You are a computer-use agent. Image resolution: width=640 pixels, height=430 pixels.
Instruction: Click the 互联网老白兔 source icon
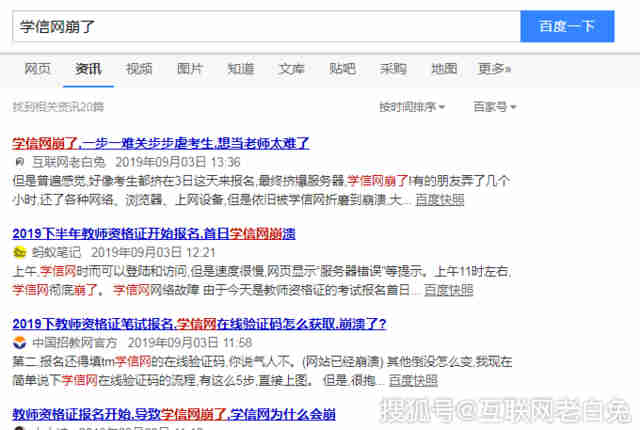19,162
